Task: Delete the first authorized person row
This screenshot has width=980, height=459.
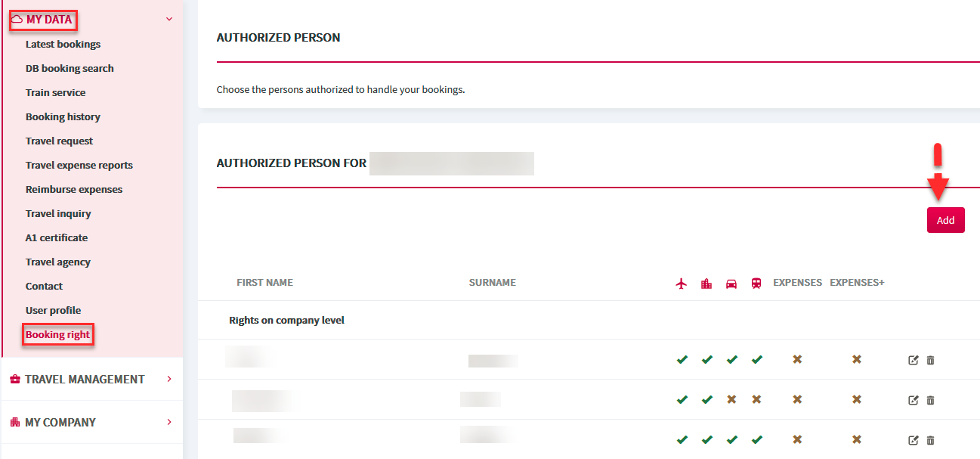Action: [930, 360]
